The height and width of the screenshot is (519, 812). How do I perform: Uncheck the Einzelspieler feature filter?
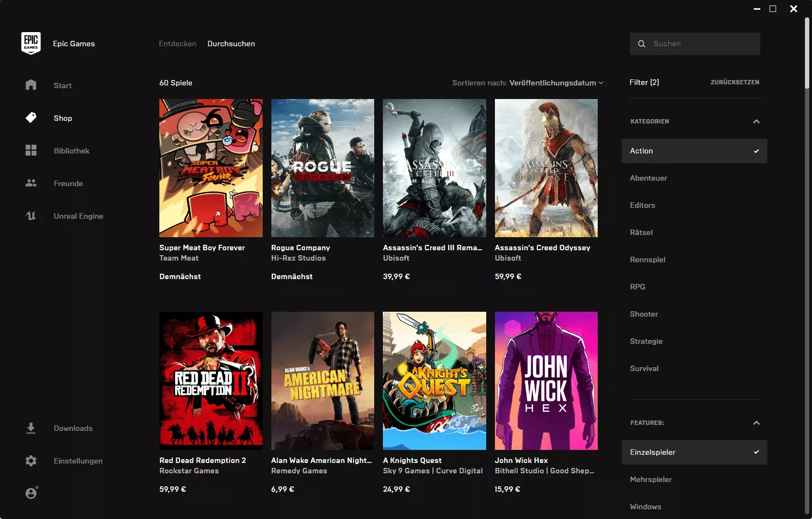pyautogui.click(x=694, y=452)
